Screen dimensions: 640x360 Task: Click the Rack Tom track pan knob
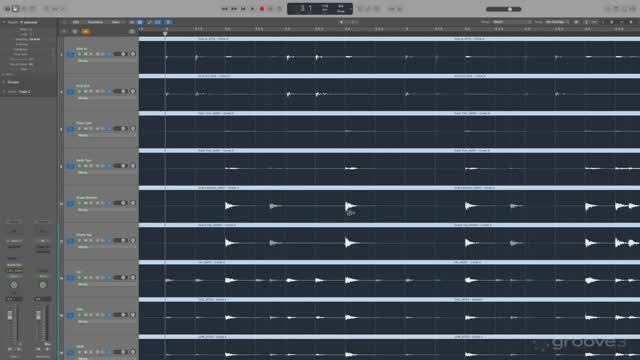[133, 166]
